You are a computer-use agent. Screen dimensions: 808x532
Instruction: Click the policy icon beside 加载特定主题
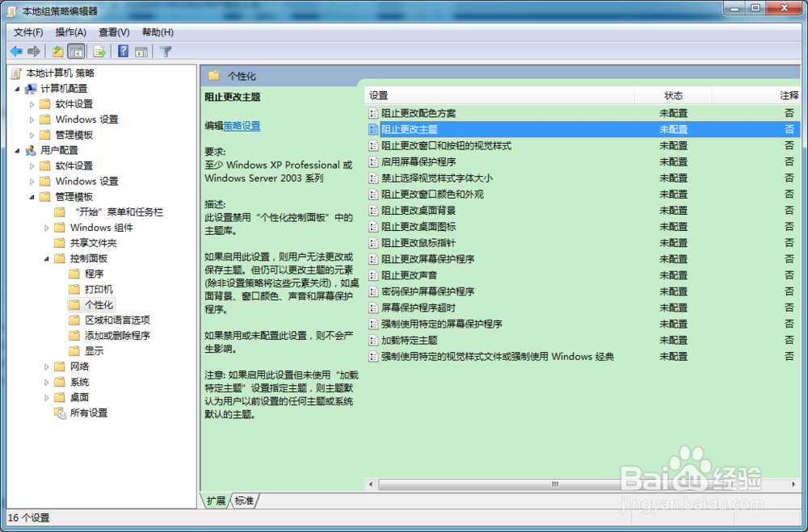pyautogui.click(x=373, y=341)
